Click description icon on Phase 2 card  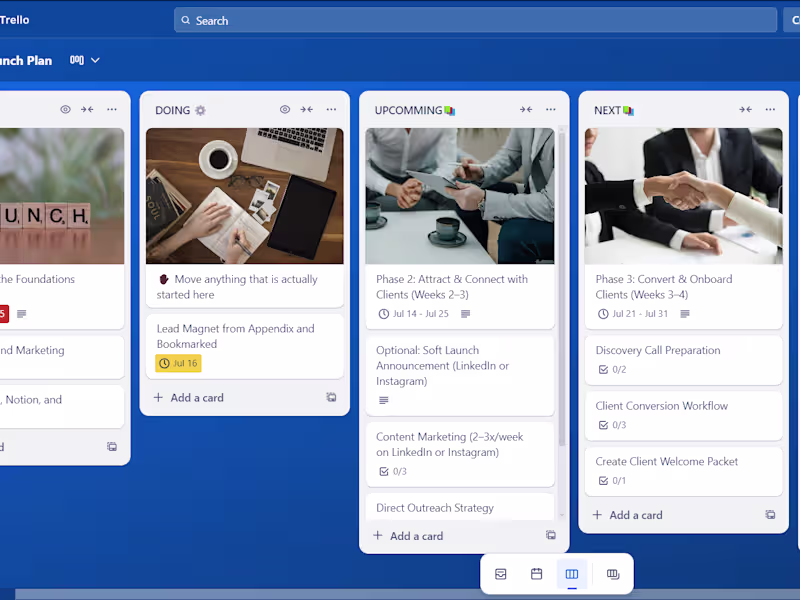(465, 314)
